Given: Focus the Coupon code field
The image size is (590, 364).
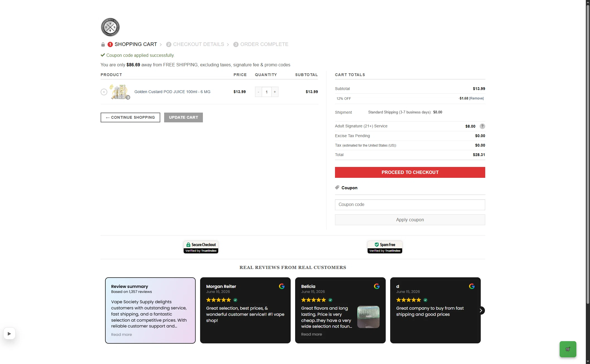Looking at the screenshot, I should pos(410,205).
